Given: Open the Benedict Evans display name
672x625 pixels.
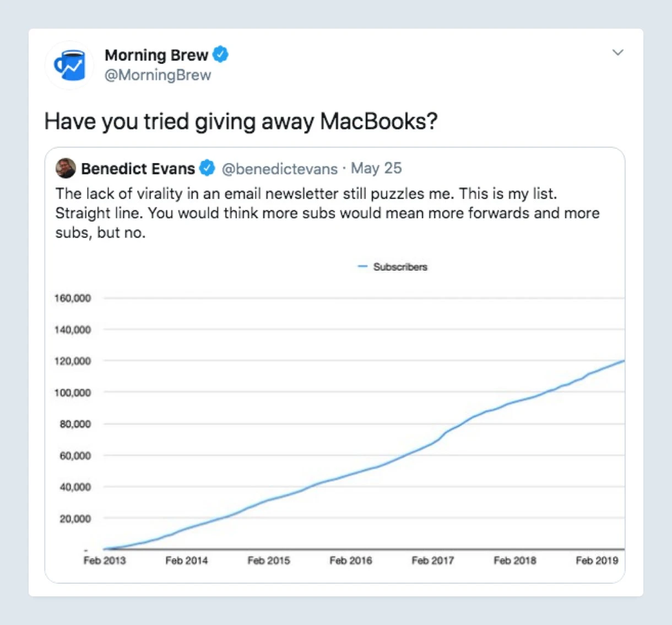Looking at the screenshot, I should (138, 169).
